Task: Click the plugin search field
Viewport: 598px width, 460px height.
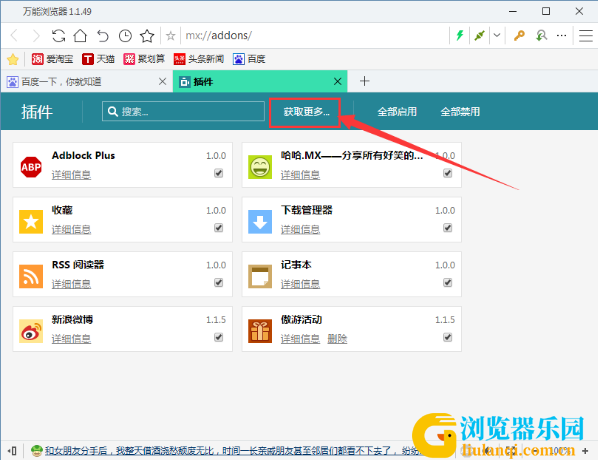Action: pyautogui.click(x=183, y=111)
